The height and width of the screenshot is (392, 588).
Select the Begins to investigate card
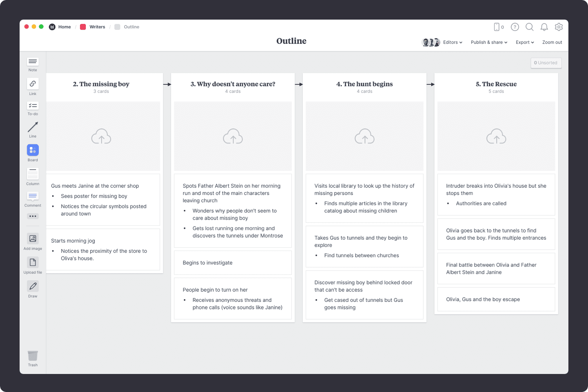[233, 263]
